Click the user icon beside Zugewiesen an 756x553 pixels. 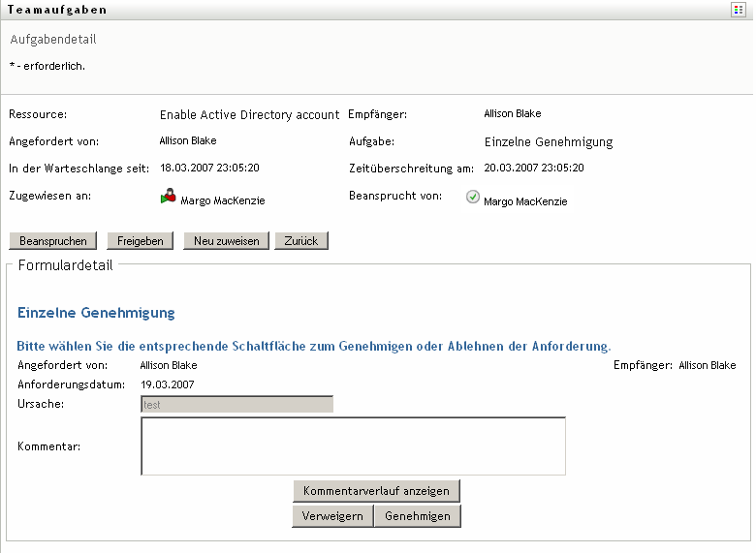tap(169, 198)
